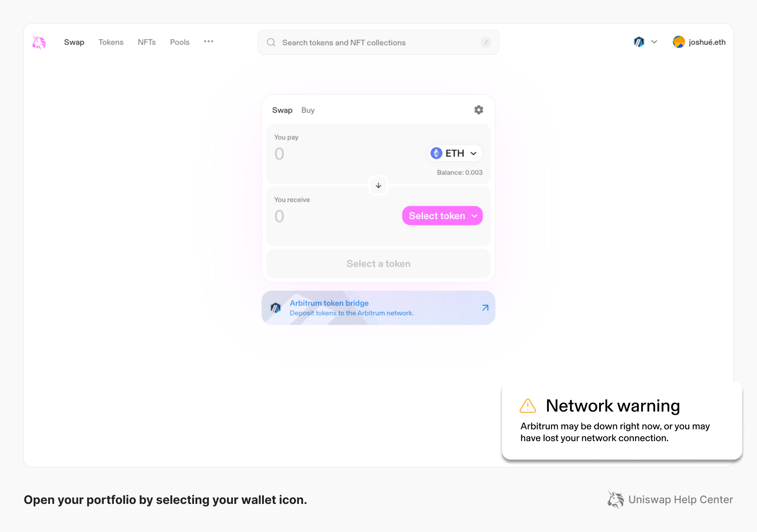
Task: Click the warning triangle in Network warning
Action: point(527,406)
